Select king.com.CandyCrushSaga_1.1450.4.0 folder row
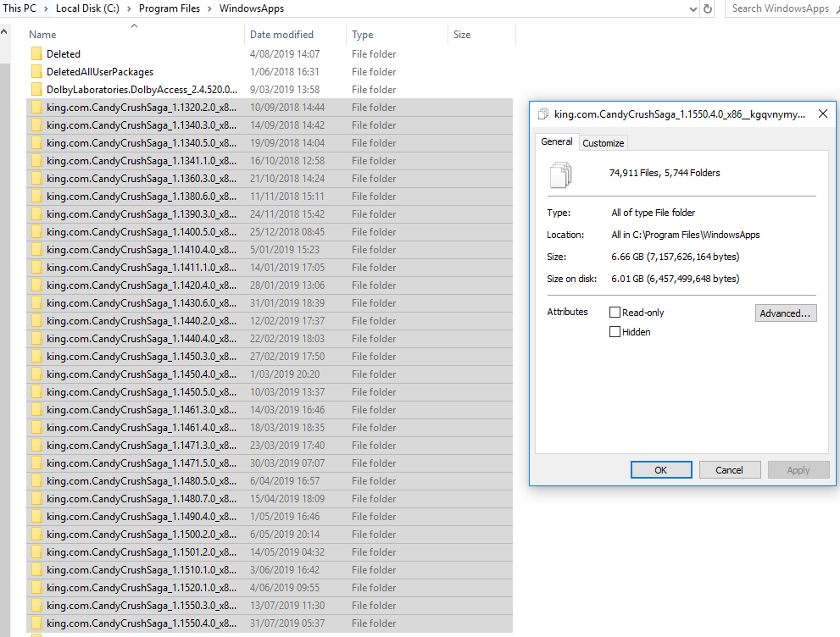The width and height of the screenshot is (840, 637). [270, 374]
